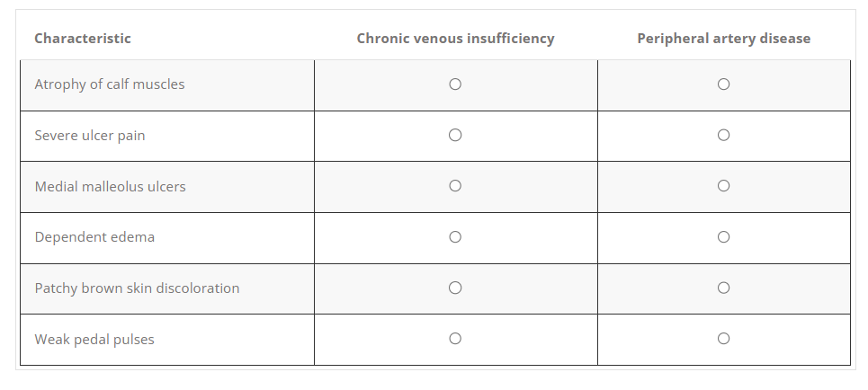
Task: Choose Peripheral artery disease for Medial malleolus ulcers
Action: pyautogui.click(x=723, y=186)
